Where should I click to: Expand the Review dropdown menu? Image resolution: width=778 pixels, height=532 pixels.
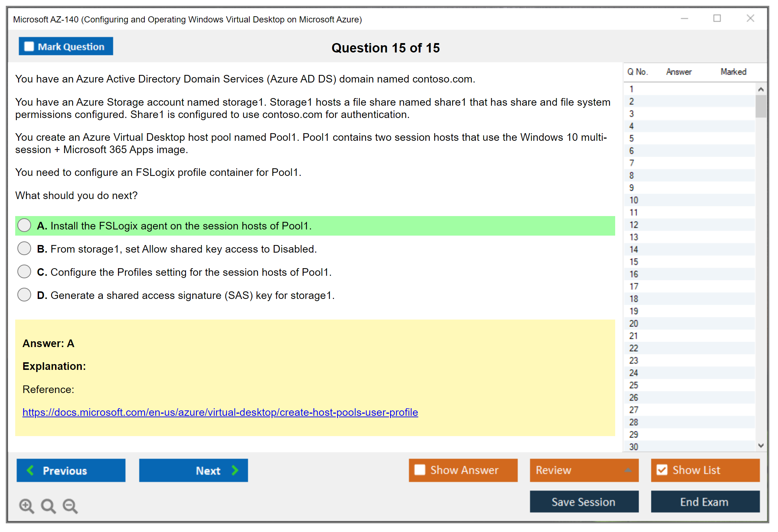[x=628, y=470]
